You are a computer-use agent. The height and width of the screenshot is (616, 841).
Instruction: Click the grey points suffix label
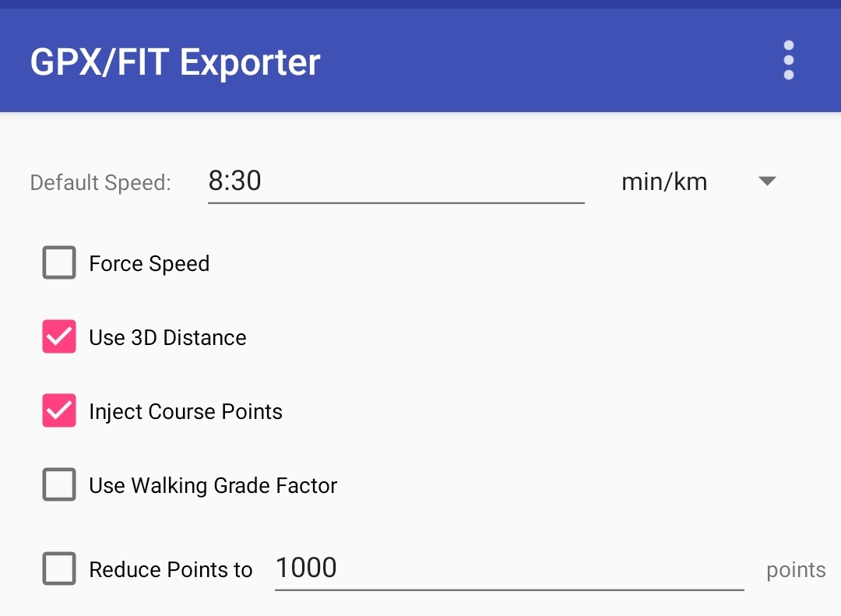tap(796, 570)
